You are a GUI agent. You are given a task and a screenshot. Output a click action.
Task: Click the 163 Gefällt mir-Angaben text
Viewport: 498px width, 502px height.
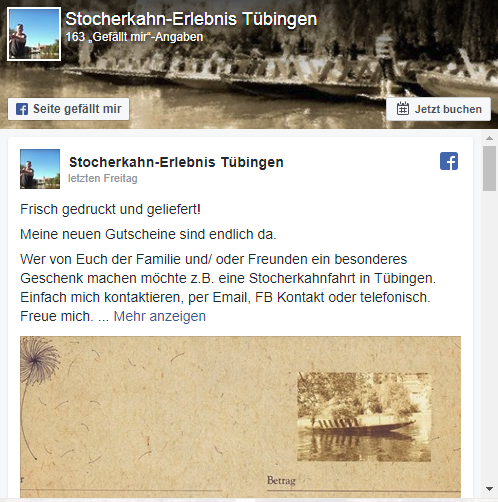coord(134,37)
